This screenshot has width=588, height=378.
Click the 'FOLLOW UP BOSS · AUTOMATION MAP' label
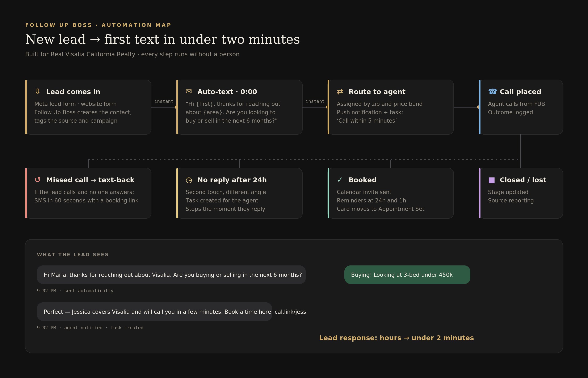pyautogui.click(x=98, y=25)
